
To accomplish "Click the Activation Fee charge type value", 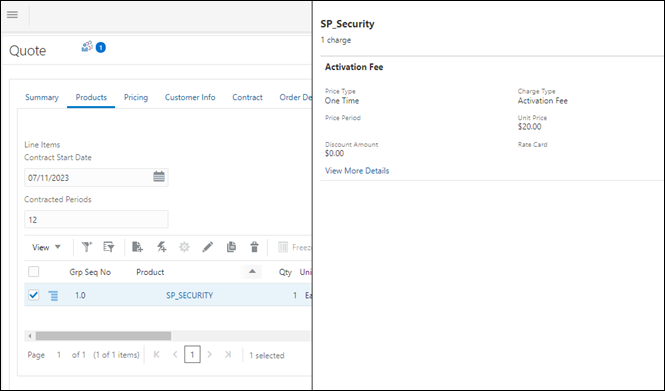I will 542,101.
